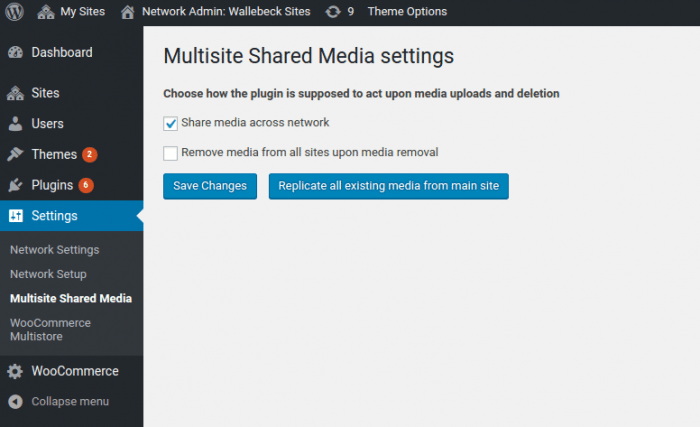Enable Remove media from all sites checkbox
The image size is (700, 427).
[x=170, y=153]
